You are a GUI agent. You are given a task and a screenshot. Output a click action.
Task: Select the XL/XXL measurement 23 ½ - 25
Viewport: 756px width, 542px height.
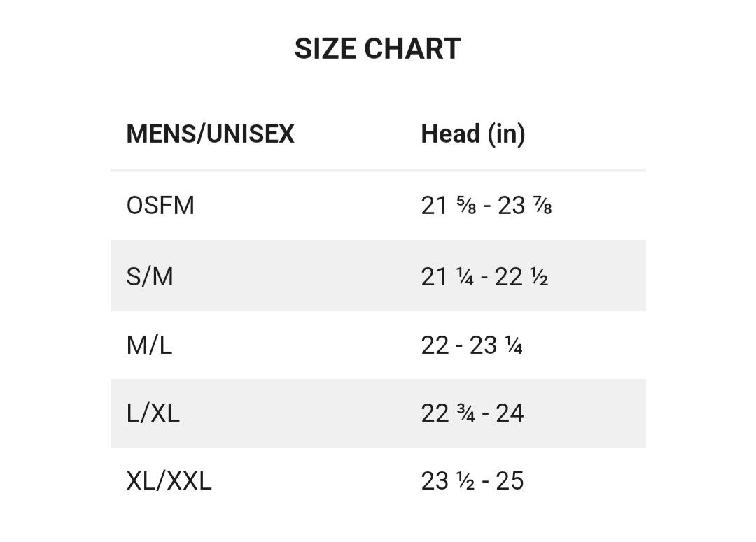472,481
